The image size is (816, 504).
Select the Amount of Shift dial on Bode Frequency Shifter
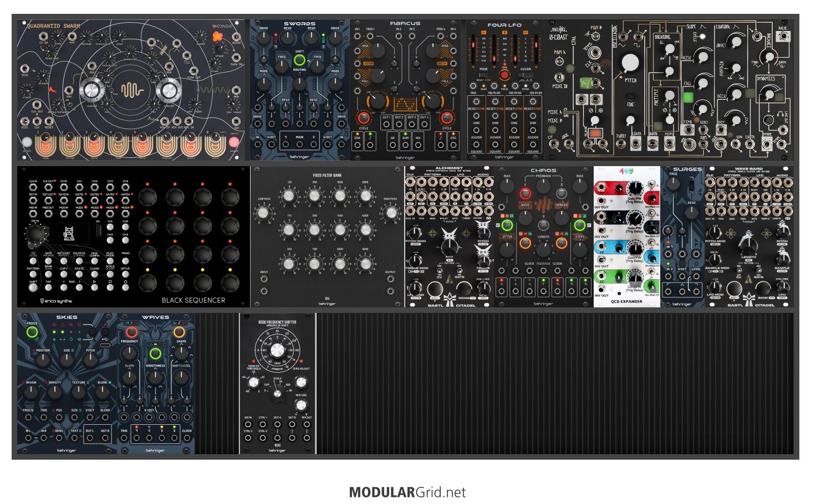[277, 350]
